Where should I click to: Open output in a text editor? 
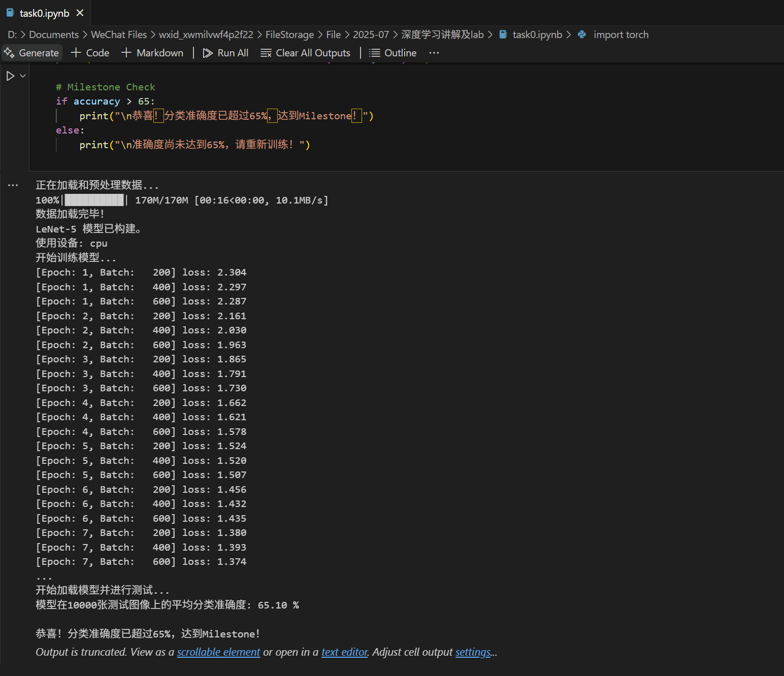[x=344, y=652]
